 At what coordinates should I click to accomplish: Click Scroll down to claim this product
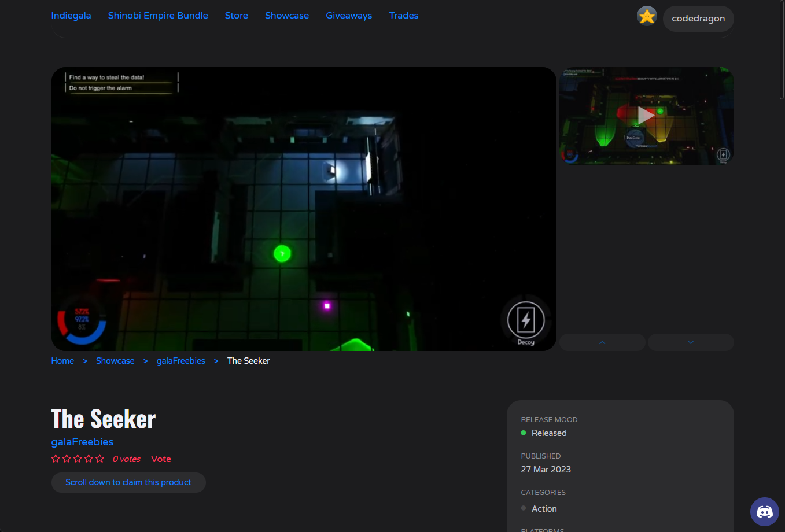point(128,482)
